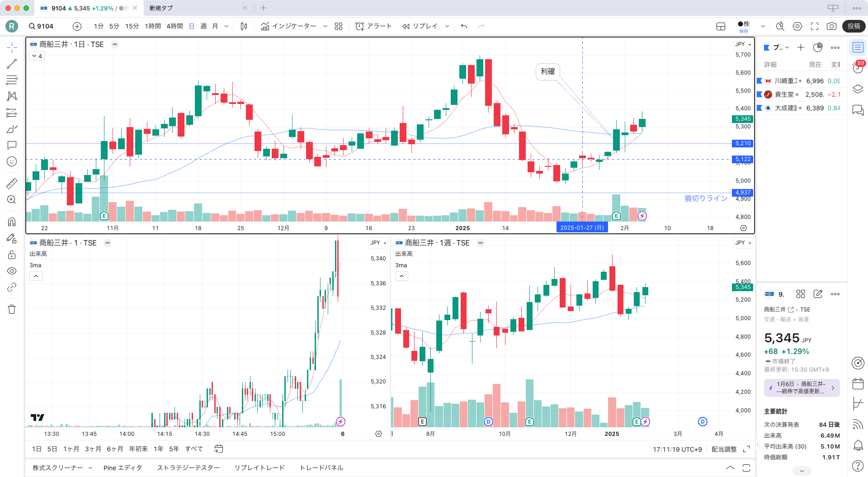Select the 1時間 timeframe
This screenshot has height=477, width=868.
click(153, 26)
